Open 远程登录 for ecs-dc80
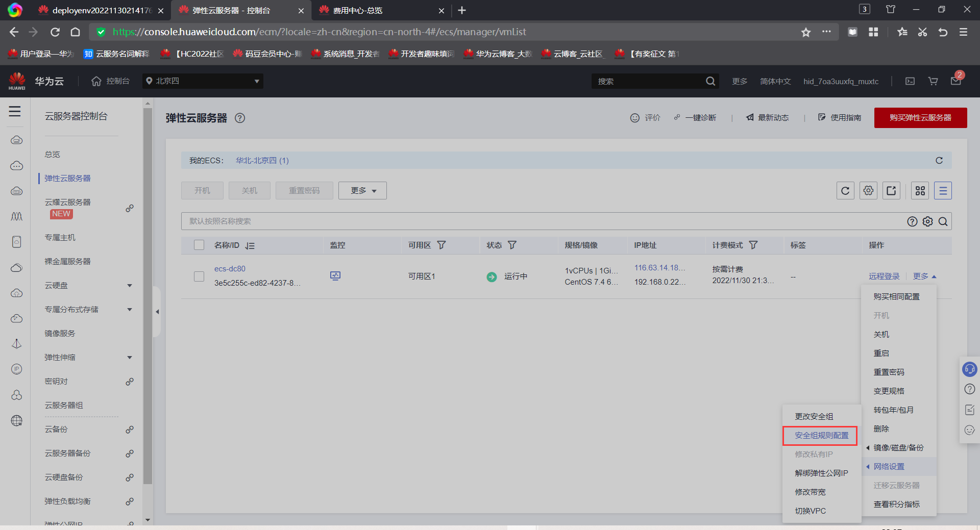The image size is (980, 530). 884,276
